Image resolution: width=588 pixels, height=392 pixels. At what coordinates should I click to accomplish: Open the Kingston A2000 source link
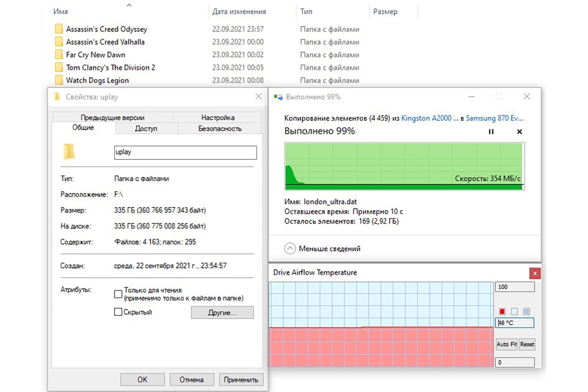(x=430, y=118)
